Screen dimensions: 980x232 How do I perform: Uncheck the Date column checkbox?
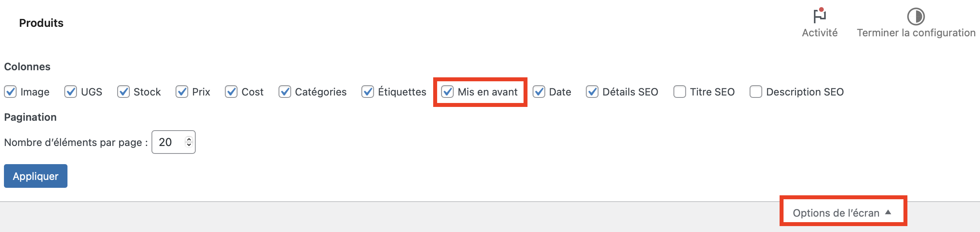(x=539, y=92)
